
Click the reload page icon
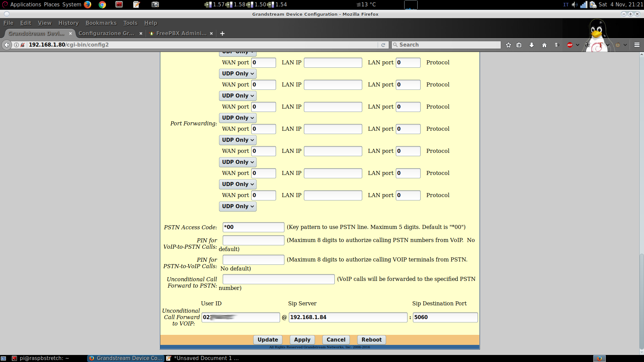pos(383,45)
